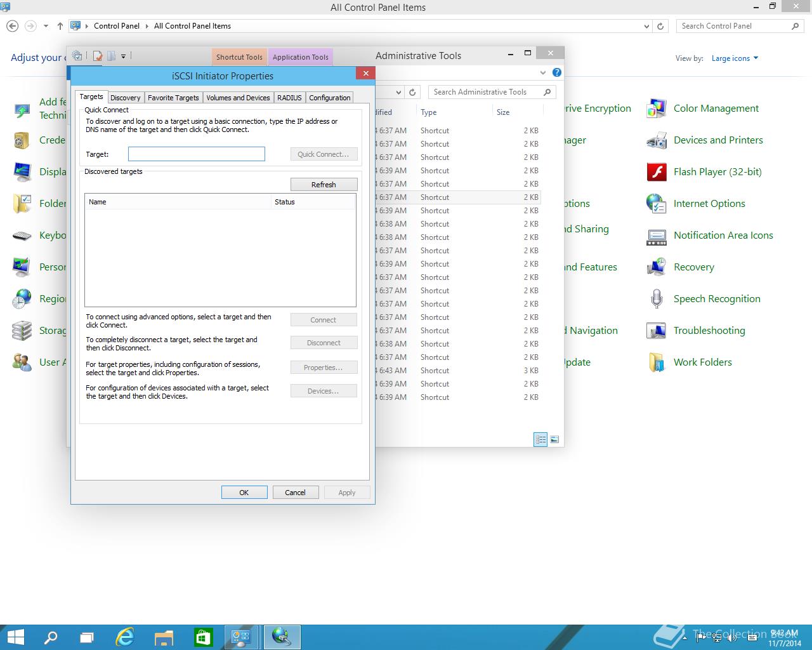
Task: Click the Display monitor icon
Action: pos(22,172)
